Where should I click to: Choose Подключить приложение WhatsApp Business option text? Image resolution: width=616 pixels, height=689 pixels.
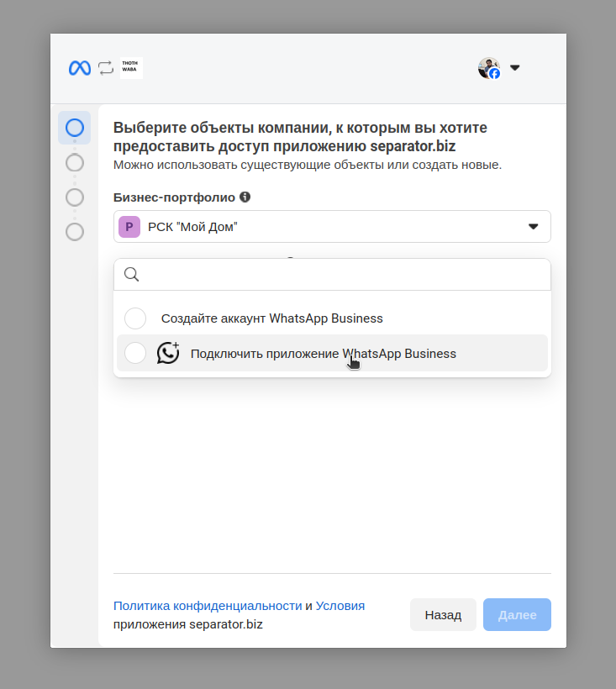coord(324,354)
